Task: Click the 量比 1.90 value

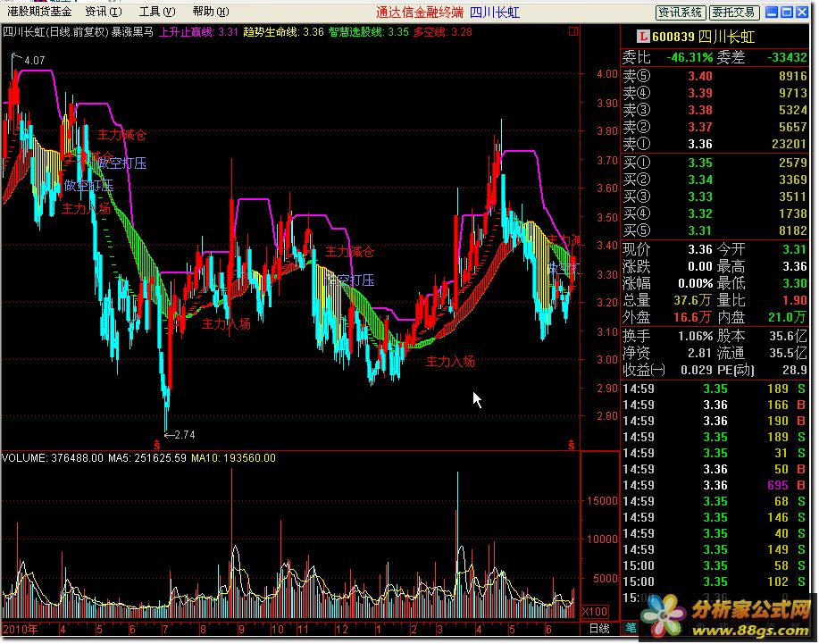Action: tap(795, 300)
